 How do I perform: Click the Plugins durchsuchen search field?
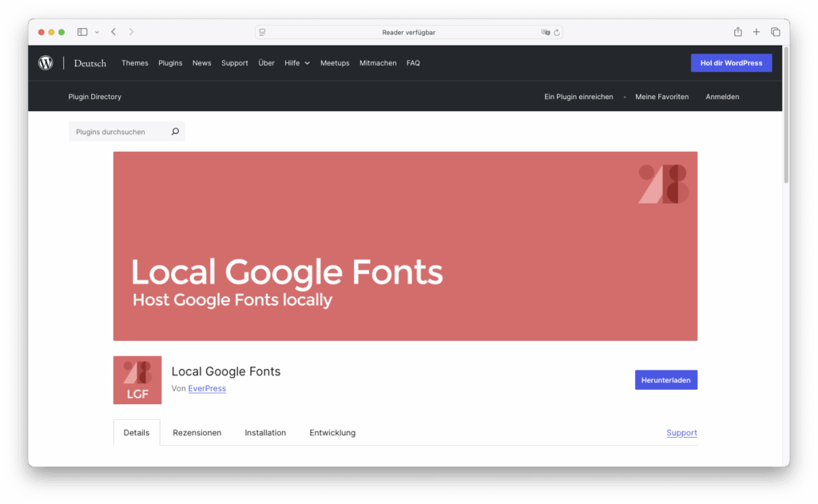pyautogui.click(x=127, y=132)
